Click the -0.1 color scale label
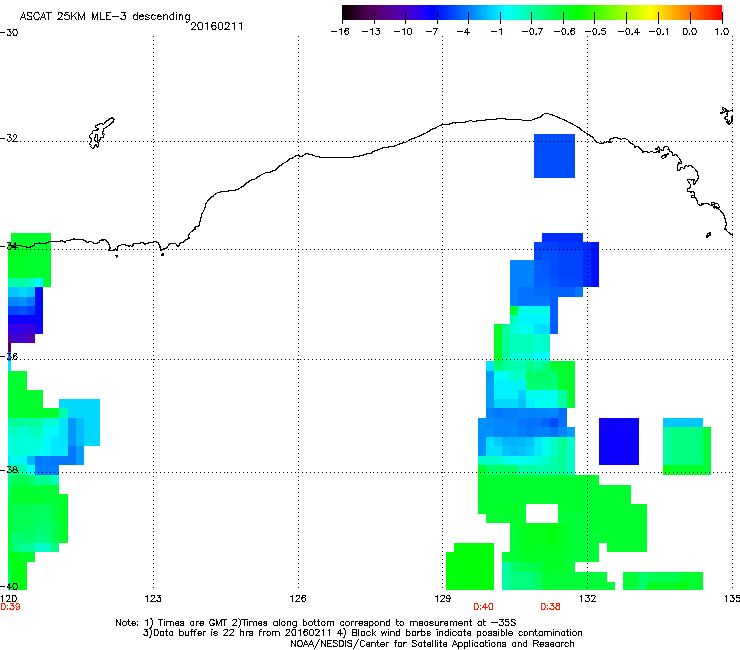Image resolution: width=740 pixels, height=650 pixels. [x=659, y=32]
